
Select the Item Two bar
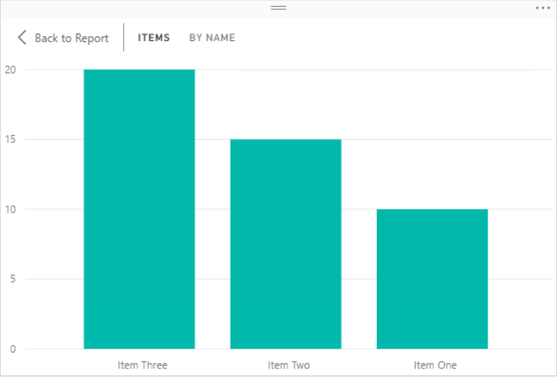[x=286, y=244]
